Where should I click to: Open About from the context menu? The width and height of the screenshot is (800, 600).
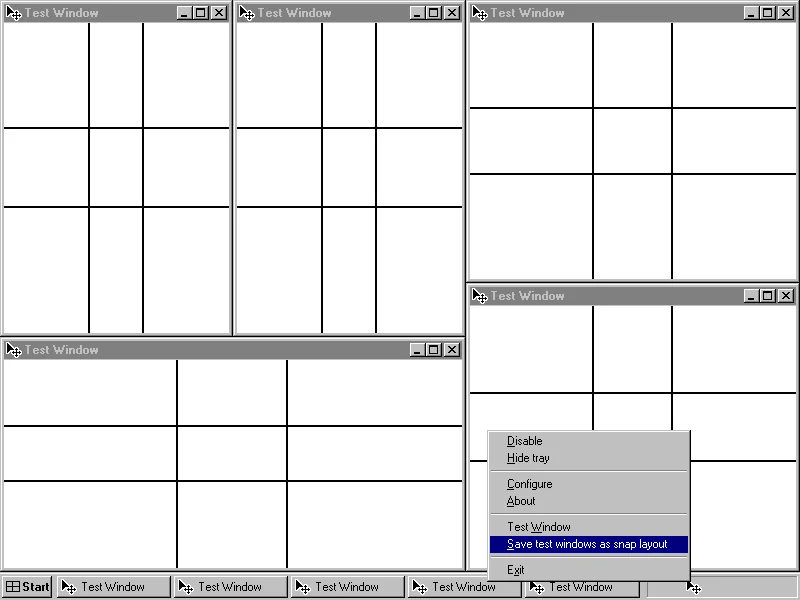point(589,501)
